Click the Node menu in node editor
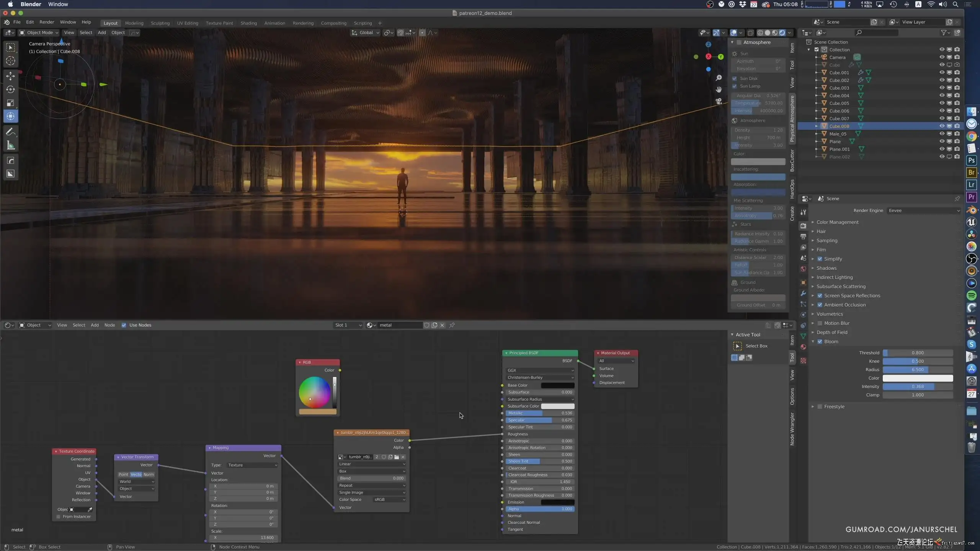The height and width of the screenshot is (551, 980). 109,325
